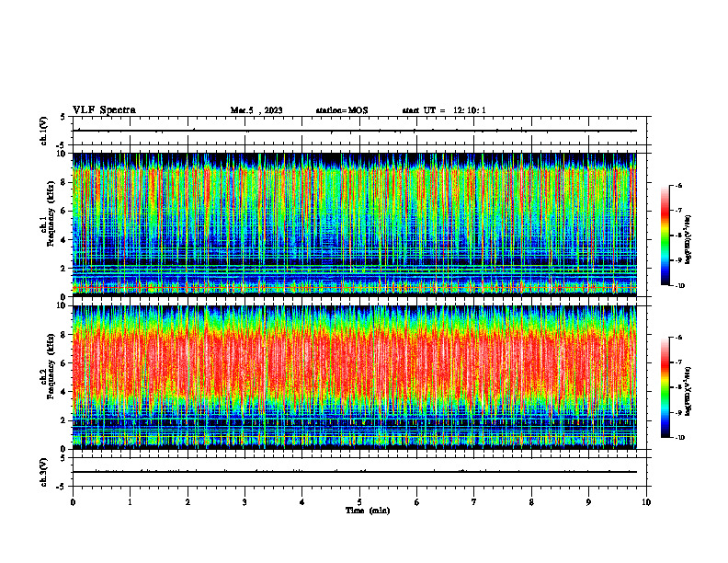Viewport: 728px width, 563px height.
Task: Click the "start UT = 12:10: 1" text
Action: pyautogui.click(x=444, y=110)
